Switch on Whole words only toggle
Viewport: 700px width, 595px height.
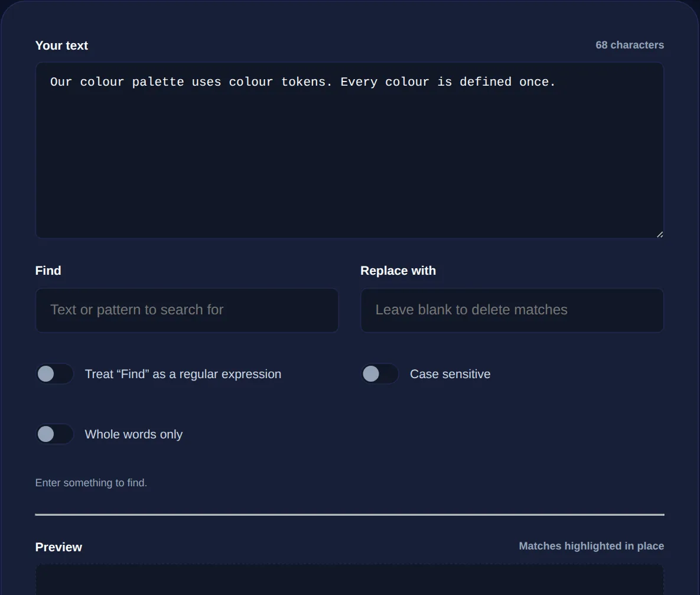[x=54, y=434]
